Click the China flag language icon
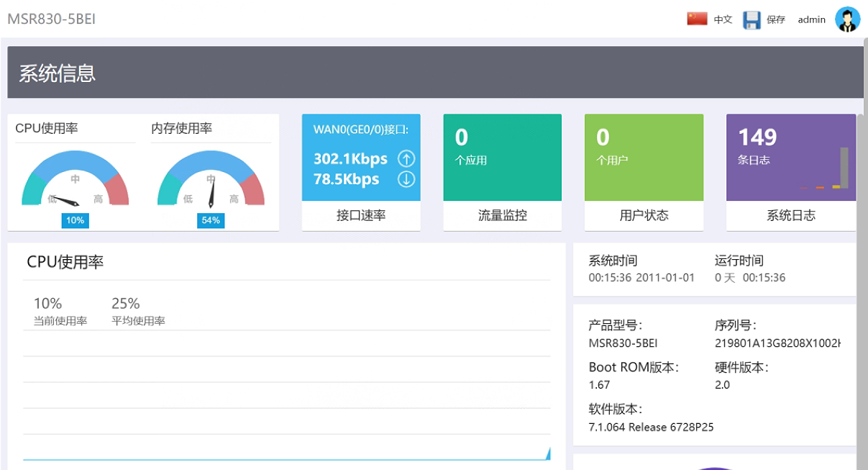 pyautogui.click(x=697, y=19)
